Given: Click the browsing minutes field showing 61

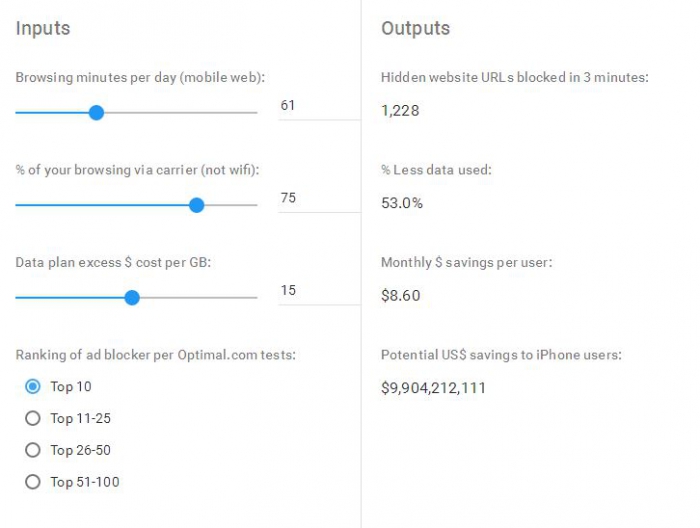Looking at the screenshot, I should point(318,105).
